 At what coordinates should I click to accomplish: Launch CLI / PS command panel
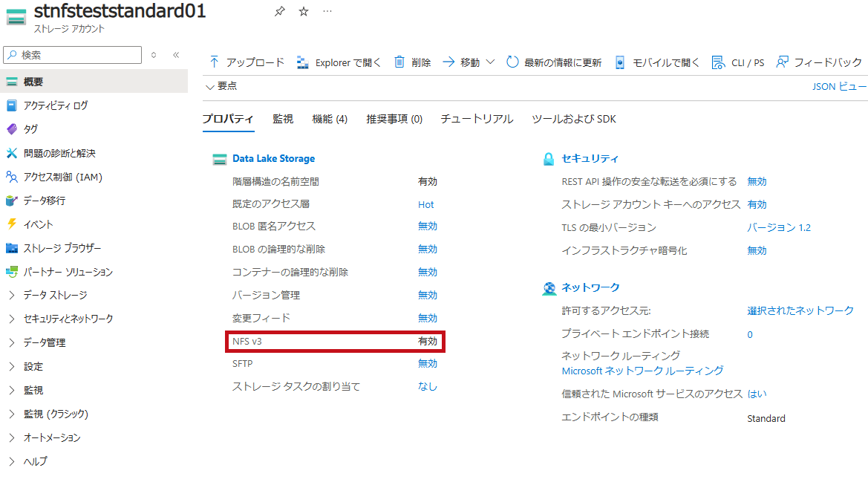pyautogui.click(x=738, y=62)
